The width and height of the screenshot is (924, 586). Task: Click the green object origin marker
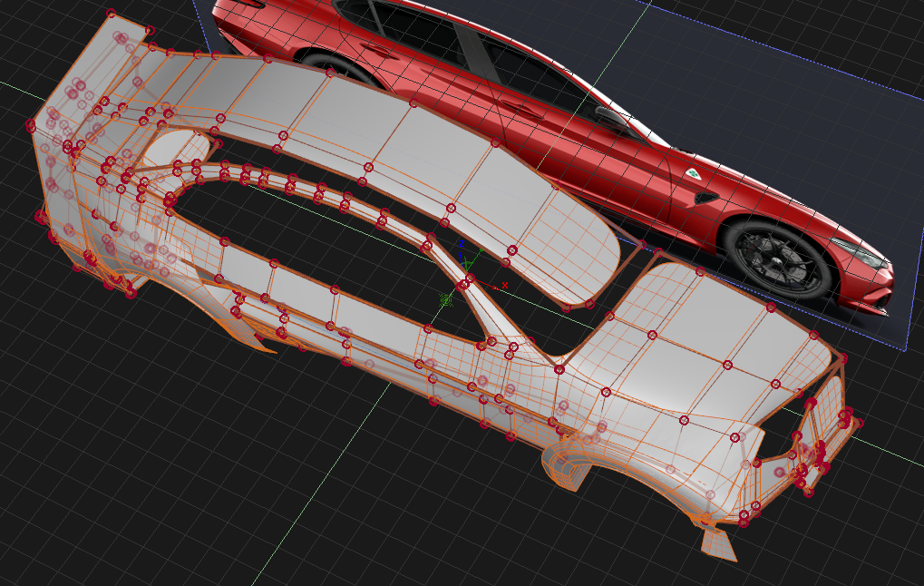pyautogui.click(x=445, y=299)
